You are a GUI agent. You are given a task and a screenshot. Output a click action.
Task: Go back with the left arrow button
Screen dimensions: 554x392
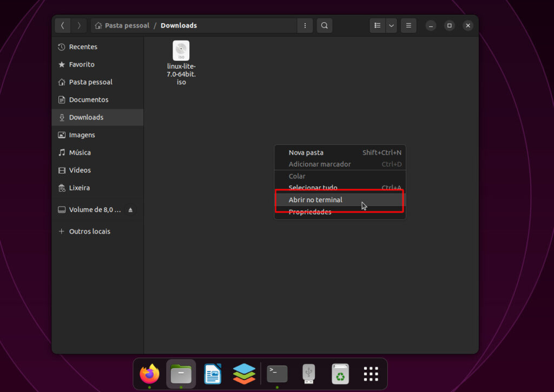tap(63, 25)
